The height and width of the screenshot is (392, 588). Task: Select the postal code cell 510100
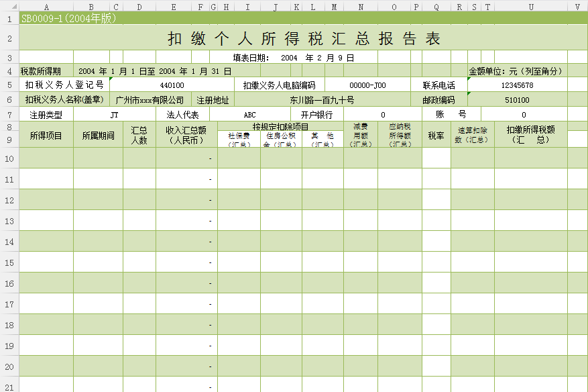point(517,100)
